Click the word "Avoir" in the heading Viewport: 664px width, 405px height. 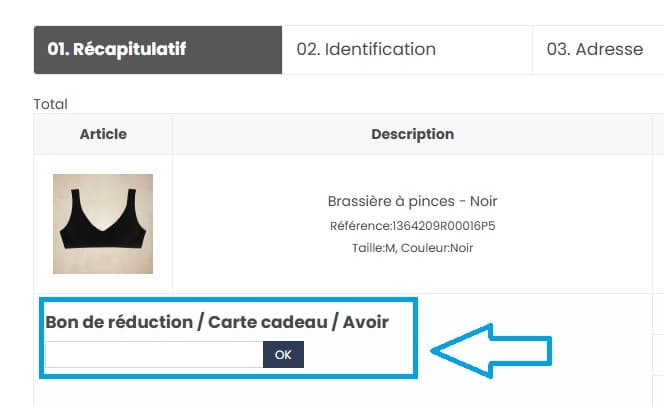(x=364, y=322)
